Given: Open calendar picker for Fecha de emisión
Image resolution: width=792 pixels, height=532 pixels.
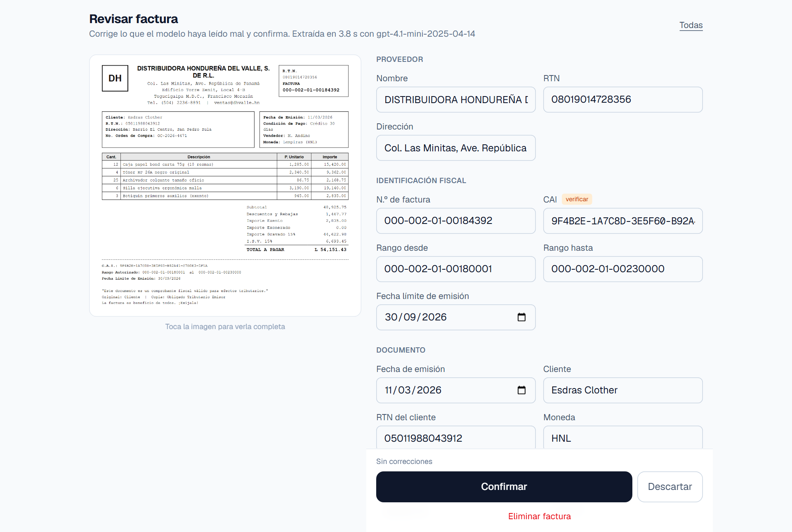Looking at the screenshot, I should click(x=521, y=390).
